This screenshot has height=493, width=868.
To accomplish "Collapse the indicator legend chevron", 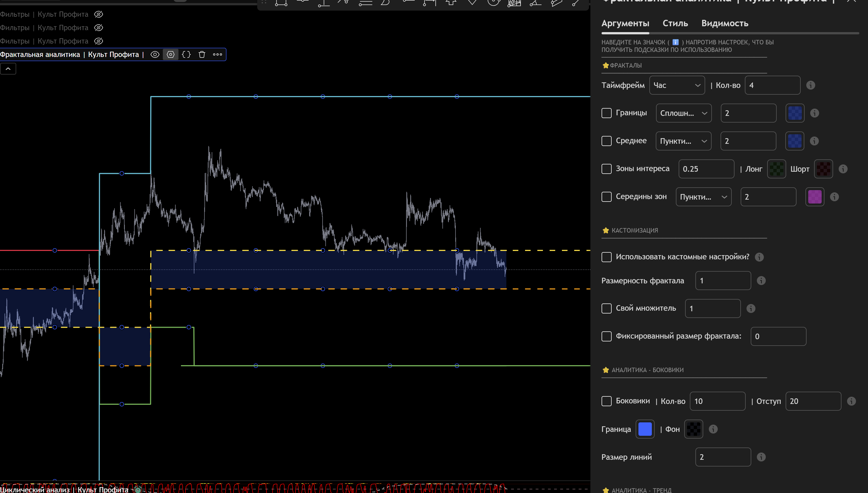I will [8, 69].
